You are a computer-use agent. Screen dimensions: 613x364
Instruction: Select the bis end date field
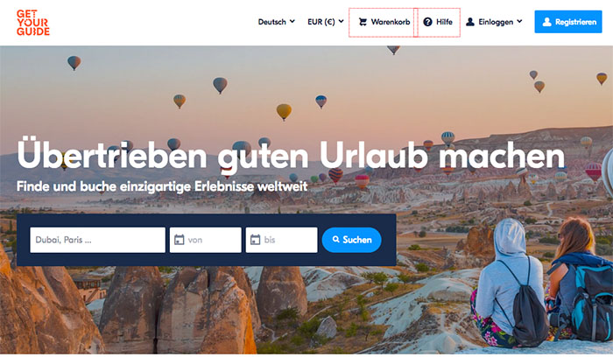pyautogui.click(x=281, y=240)
